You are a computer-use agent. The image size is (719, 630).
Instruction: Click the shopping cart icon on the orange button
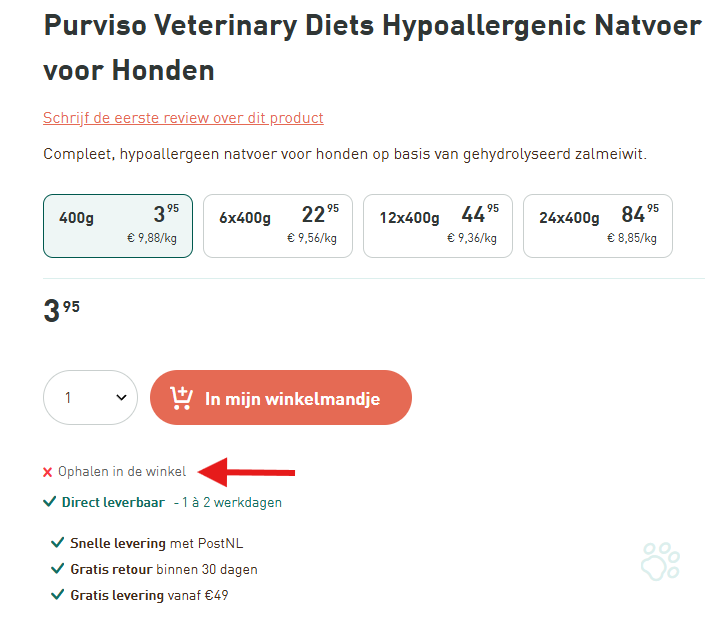click(181, 398)
